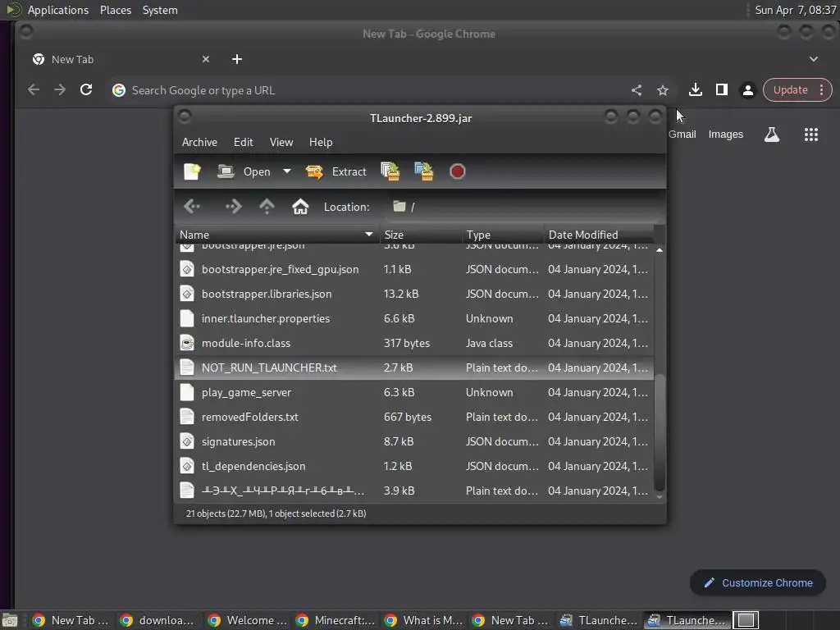Click the share icon in Chrome address bar
This screenshot has height=630, width=840.
coord(637,90)
